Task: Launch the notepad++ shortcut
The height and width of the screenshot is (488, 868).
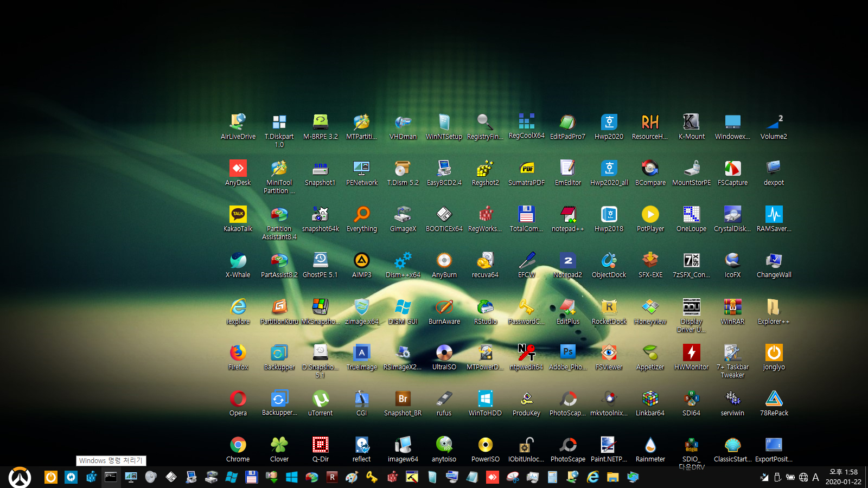Action: click(568, 219)
